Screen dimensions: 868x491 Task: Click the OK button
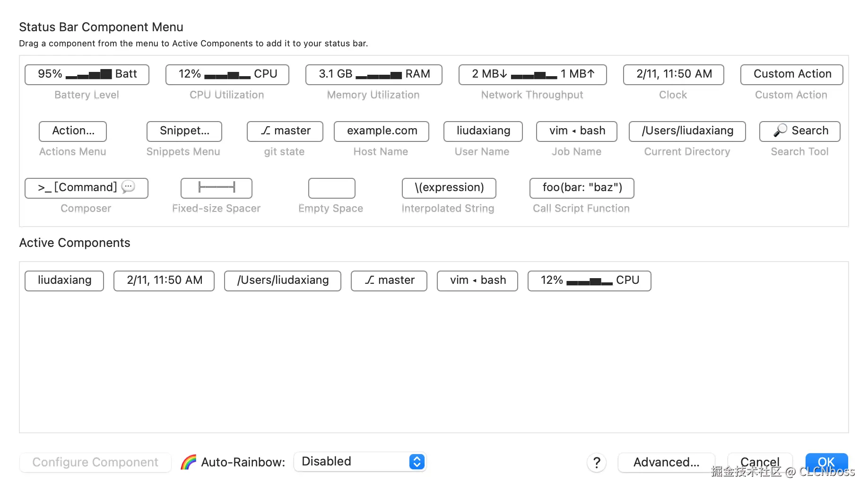[826, 462]
